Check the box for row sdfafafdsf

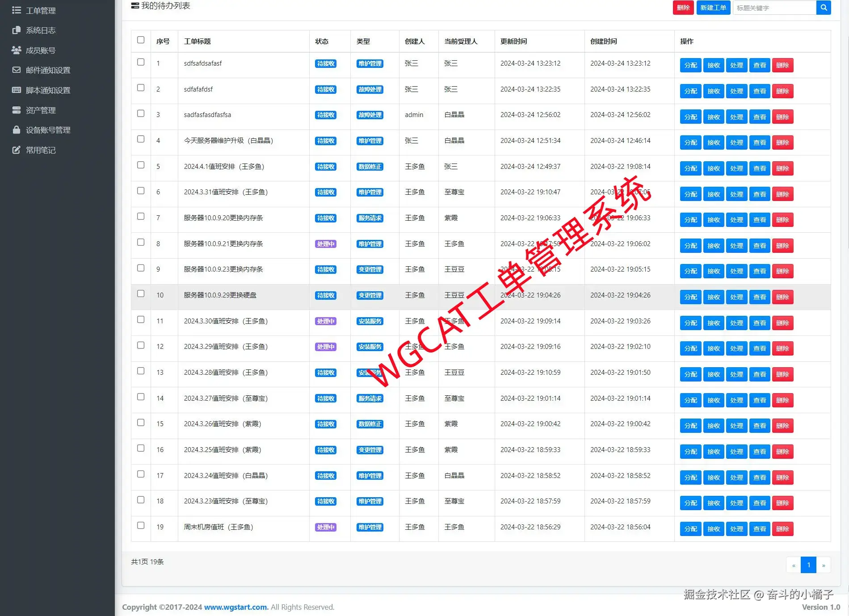(141, 88)
